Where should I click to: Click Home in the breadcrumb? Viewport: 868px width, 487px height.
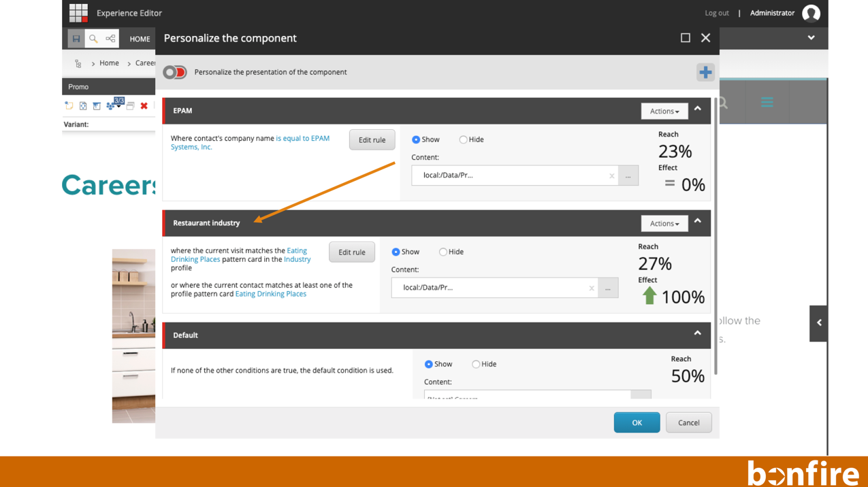point(109,63)
